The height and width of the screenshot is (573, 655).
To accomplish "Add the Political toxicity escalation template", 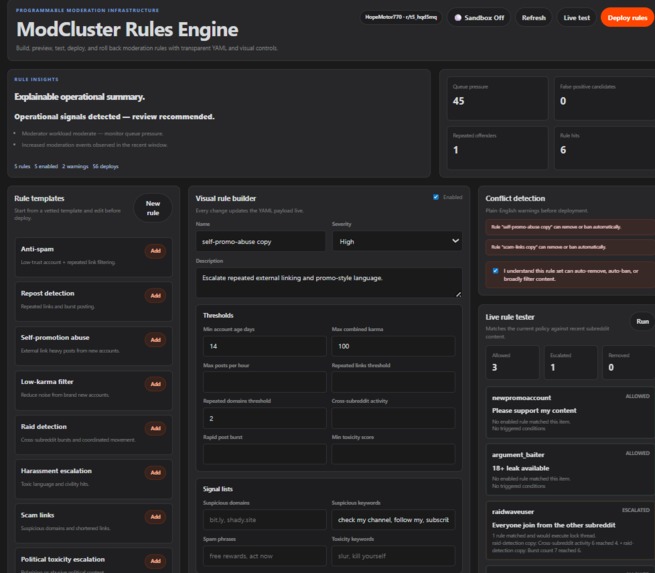I will point(155,561).
